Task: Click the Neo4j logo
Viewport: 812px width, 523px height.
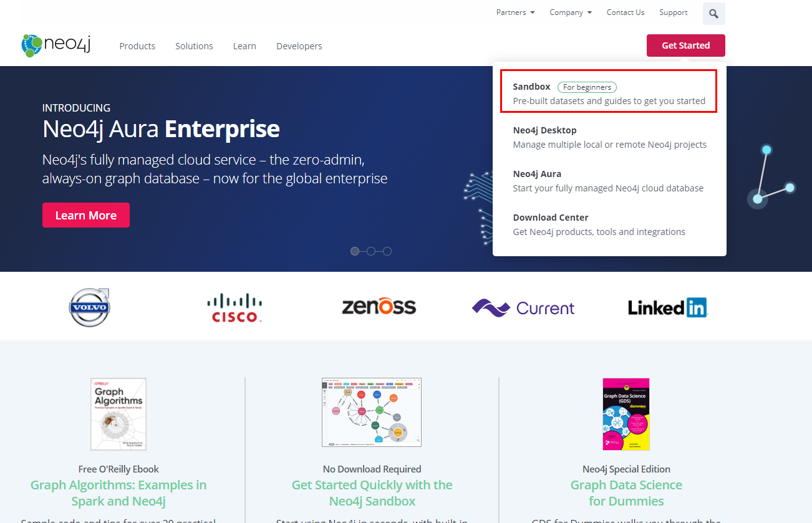Action: 56,46
